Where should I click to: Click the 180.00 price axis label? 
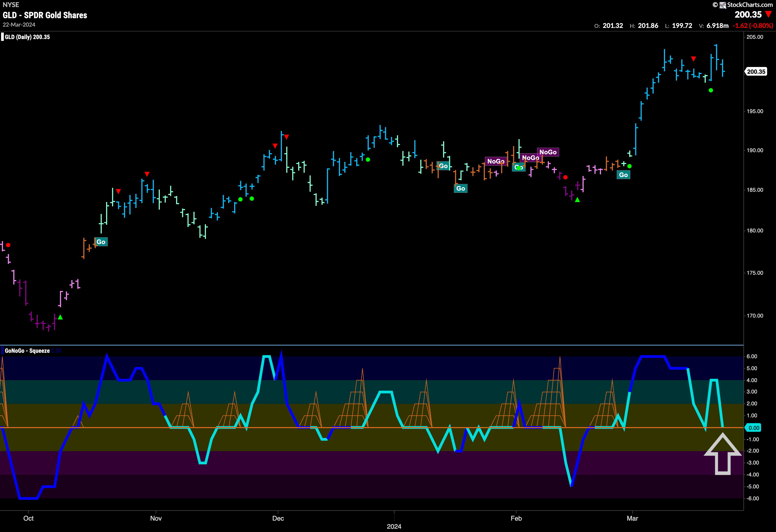click(x=755, y=231)
